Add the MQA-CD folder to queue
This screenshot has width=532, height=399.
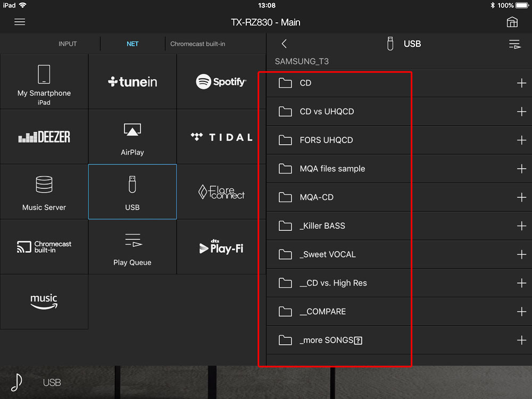pos(521,197)
